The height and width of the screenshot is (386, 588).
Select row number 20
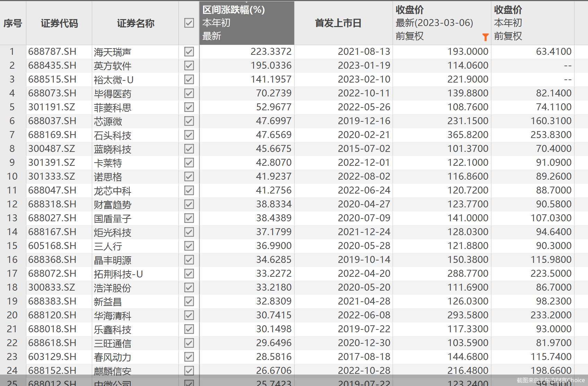click(x=12, y=315)
